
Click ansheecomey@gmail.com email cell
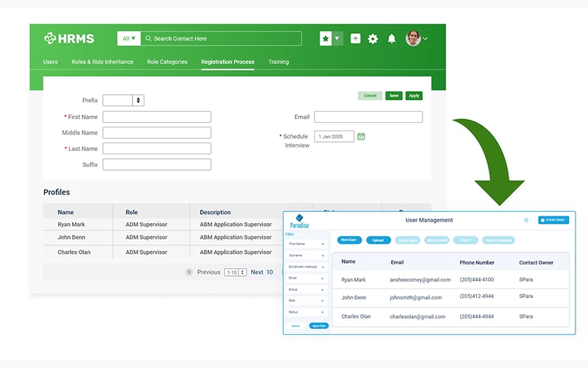click(x=420, y=280)
